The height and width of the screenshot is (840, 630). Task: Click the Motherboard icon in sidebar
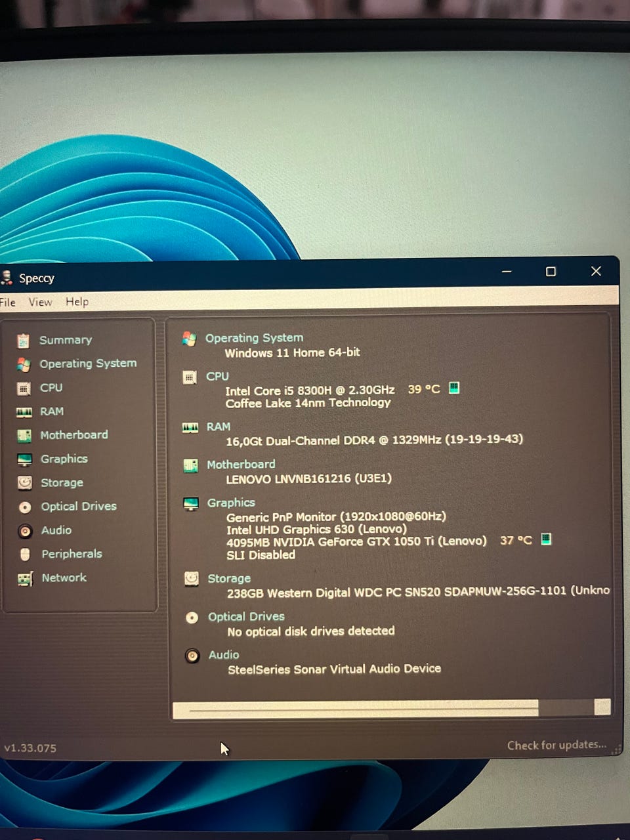24,435
